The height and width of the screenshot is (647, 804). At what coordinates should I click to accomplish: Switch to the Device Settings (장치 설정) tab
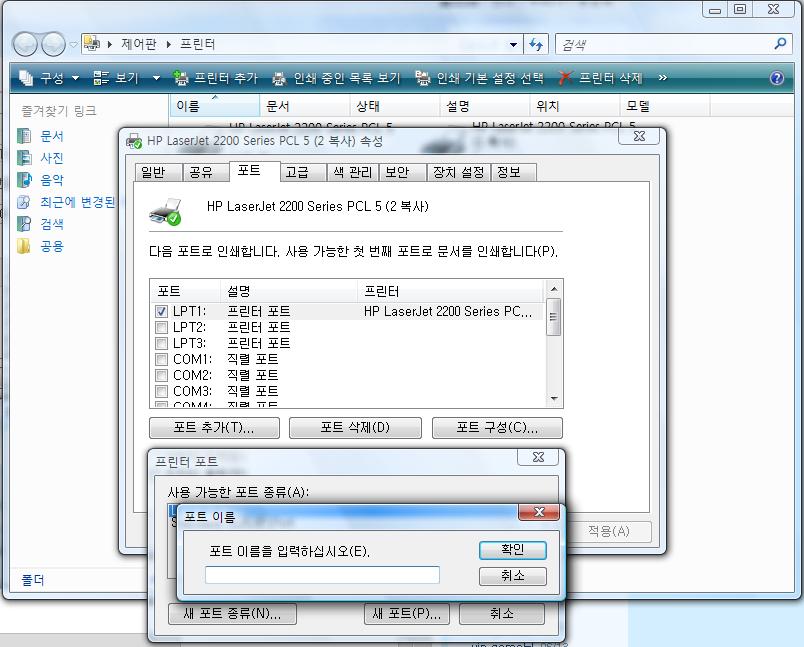tap(459, 172)
